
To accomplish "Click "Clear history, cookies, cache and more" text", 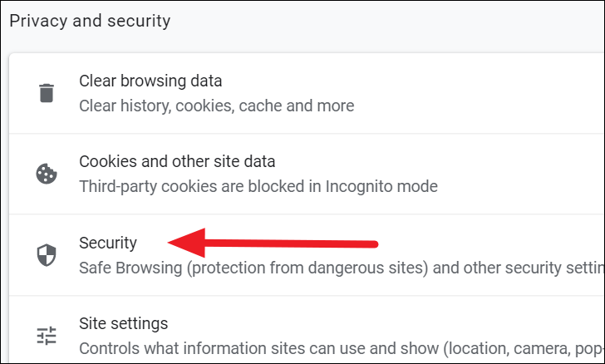I will (x=216, y=106).
